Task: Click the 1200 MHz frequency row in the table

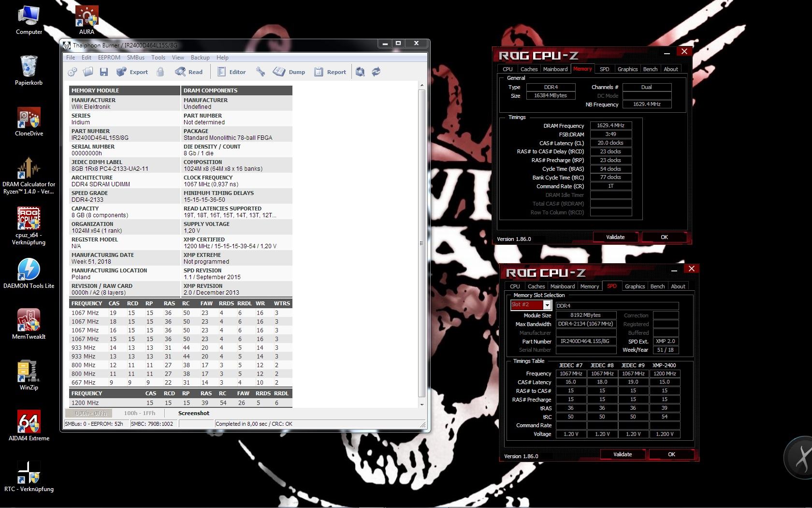Action: 180,403
